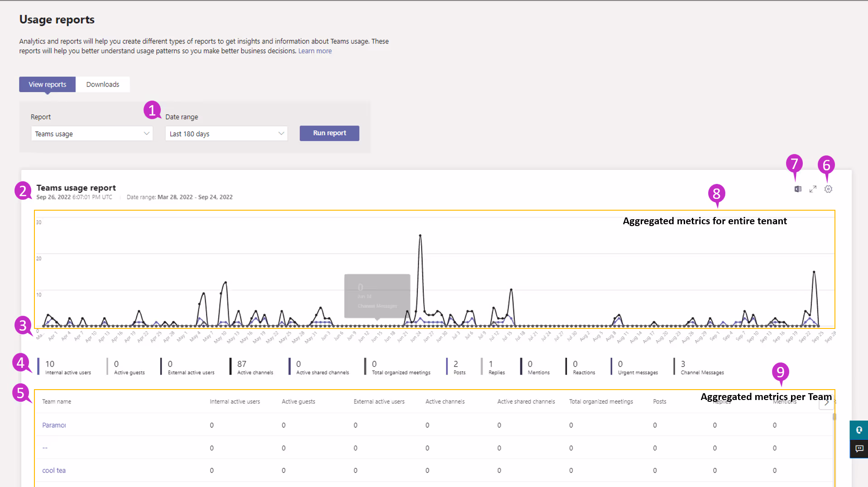Select the Usage reports page heading
The height and width of the screenshot is (487, 868).
(57, 19)
